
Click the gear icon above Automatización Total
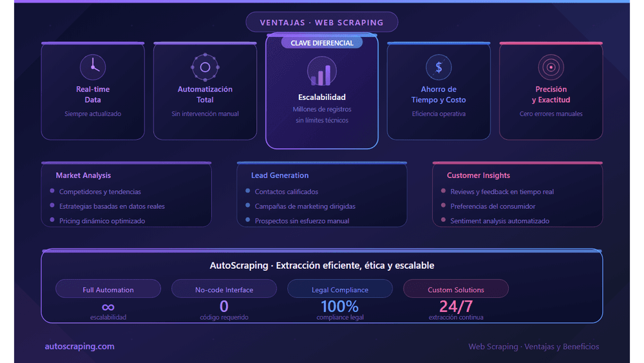(x=205, y=67)
